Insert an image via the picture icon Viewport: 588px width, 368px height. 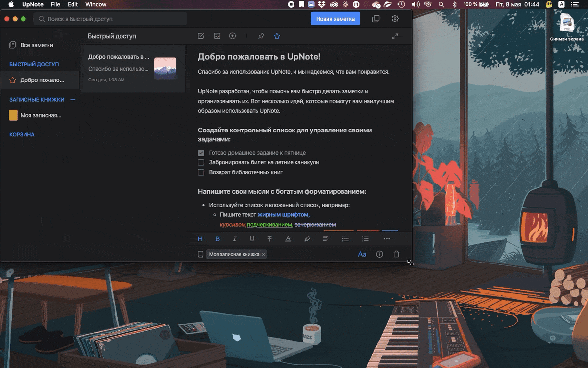coord(217,36)
